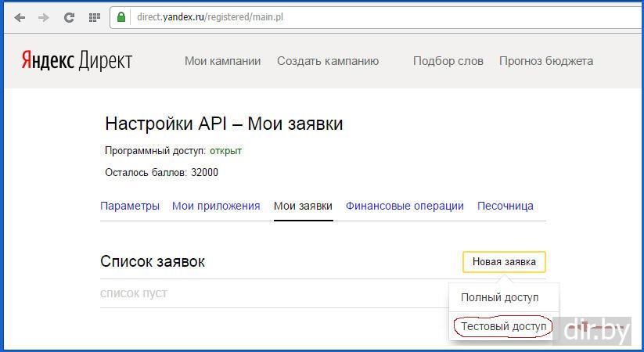Open the apps grid icon

tap(94, 17)
